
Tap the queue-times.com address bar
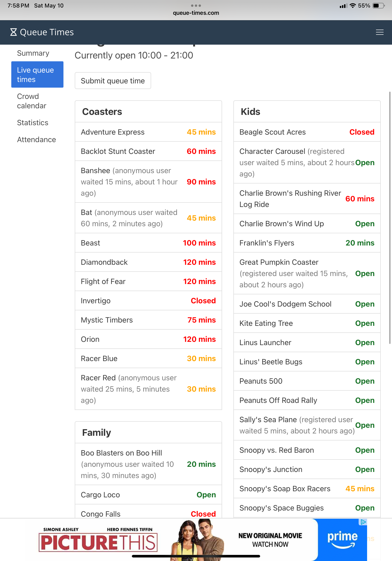[196, 13]
